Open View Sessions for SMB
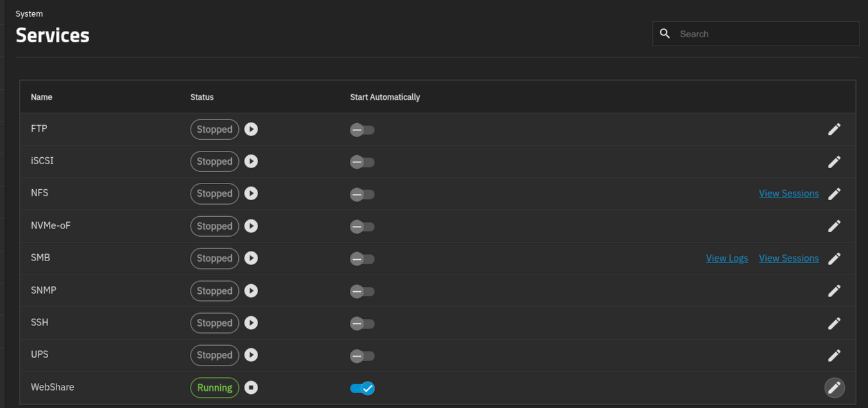Screen dimensions: 868x408 (788, 259)
